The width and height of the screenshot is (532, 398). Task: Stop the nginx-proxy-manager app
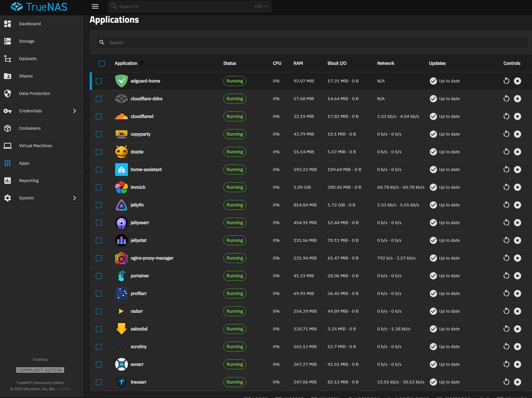[517, 258]
